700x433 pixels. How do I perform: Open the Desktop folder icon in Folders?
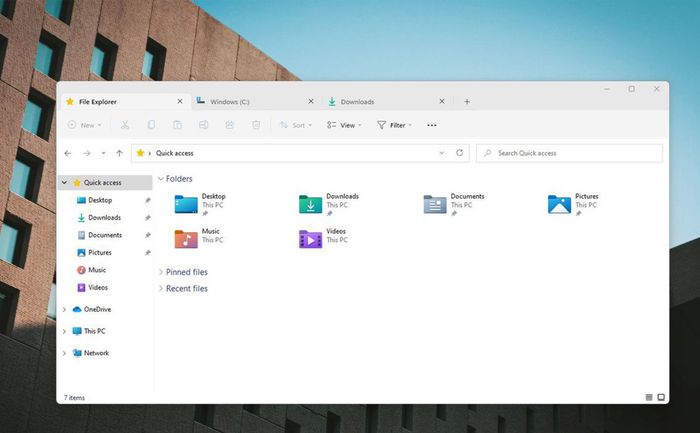(186, 204)
